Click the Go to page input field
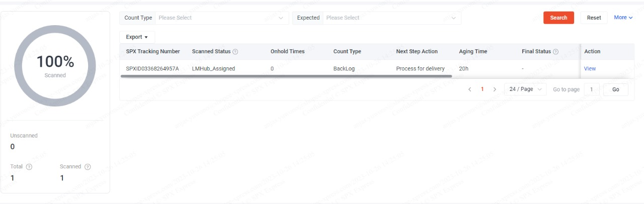The height and width of the screenshot is (204, 644). pyautogui.click(x=591, y=89)
